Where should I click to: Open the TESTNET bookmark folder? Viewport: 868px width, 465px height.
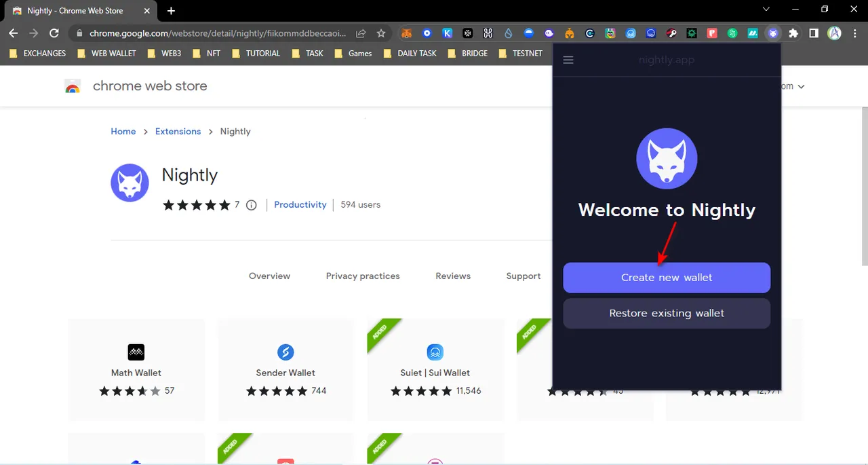pos(520,53)
